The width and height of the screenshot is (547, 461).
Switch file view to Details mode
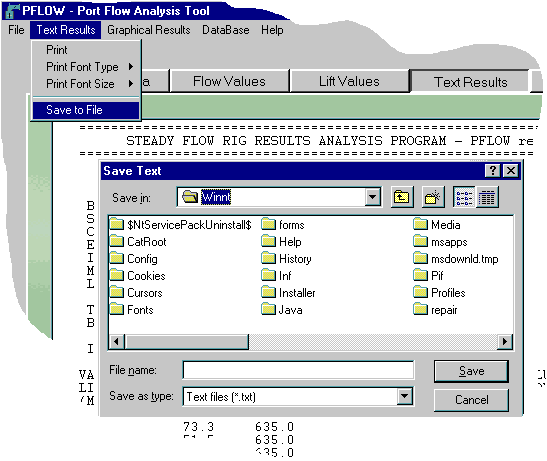pos(487,197)
